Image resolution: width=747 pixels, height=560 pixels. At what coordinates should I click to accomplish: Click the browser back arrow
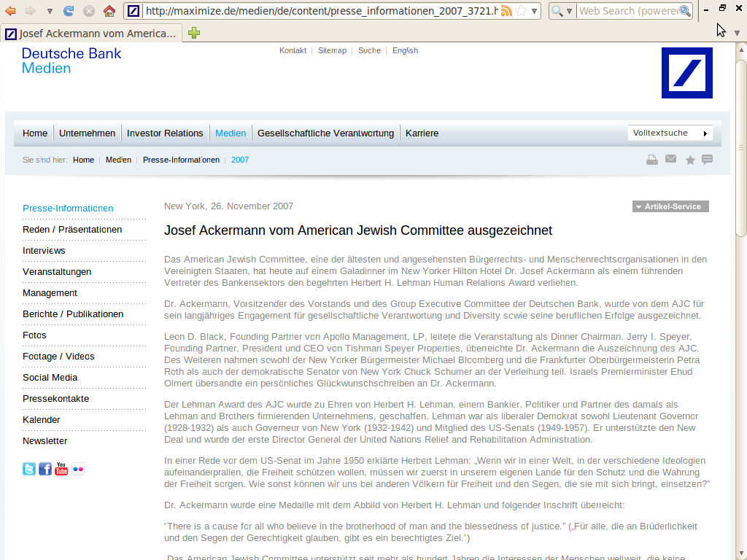(10, 10)
